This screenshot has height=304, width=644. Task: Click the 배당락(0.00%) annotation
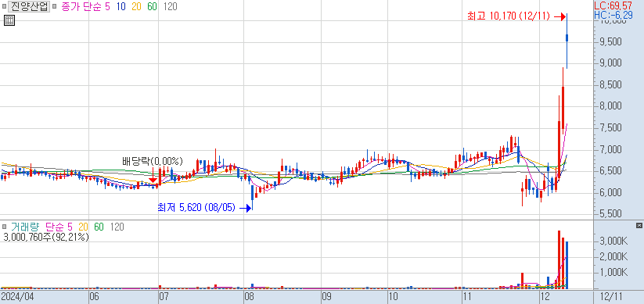click(x=153, y=161)
